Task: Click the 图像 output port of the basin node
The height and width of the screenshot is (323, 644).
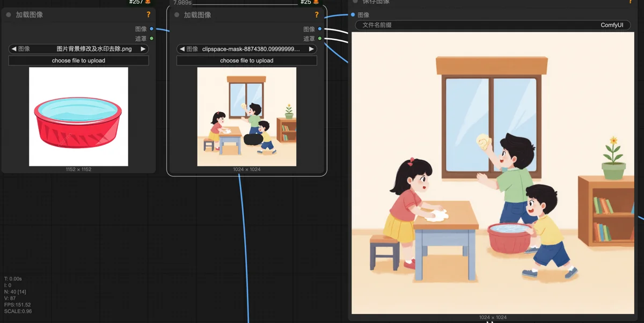Action: pos(152,29)
